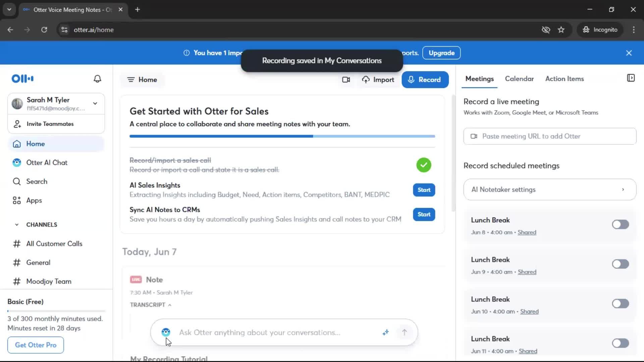644x362 pixels.
Task: Click the monthly minutes usage bar
Action: coord(56,311)
